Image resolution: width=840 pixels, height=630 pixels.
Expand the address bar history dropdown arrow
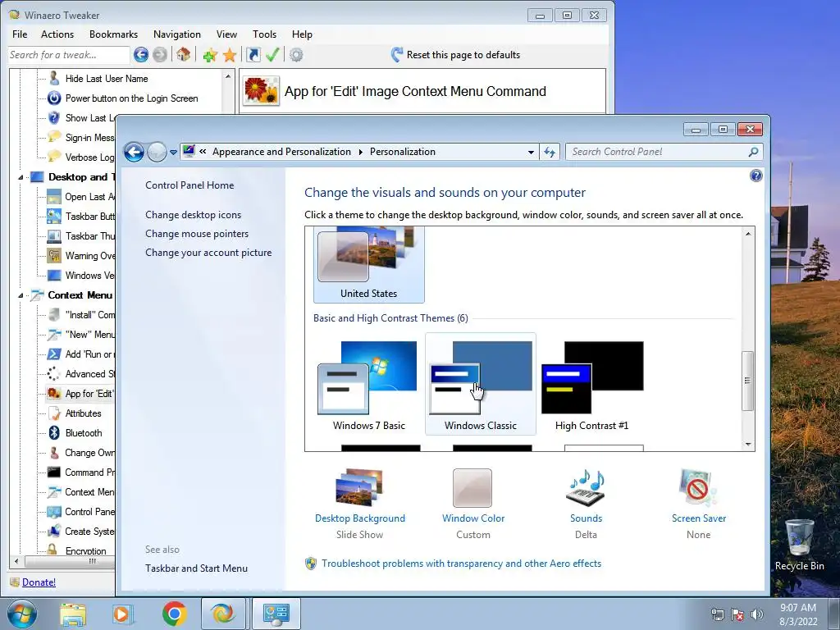[531, 152]
